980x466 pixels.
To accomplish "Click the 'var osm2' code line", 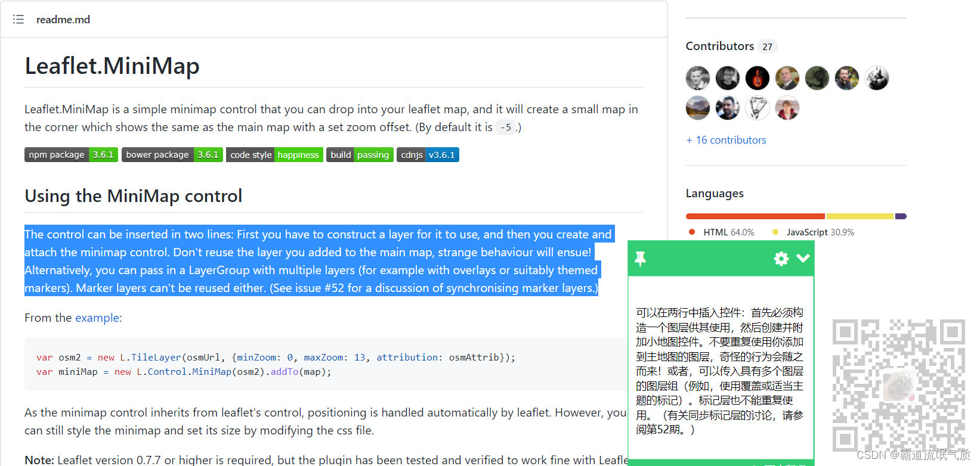I will (x=276, y=358).
